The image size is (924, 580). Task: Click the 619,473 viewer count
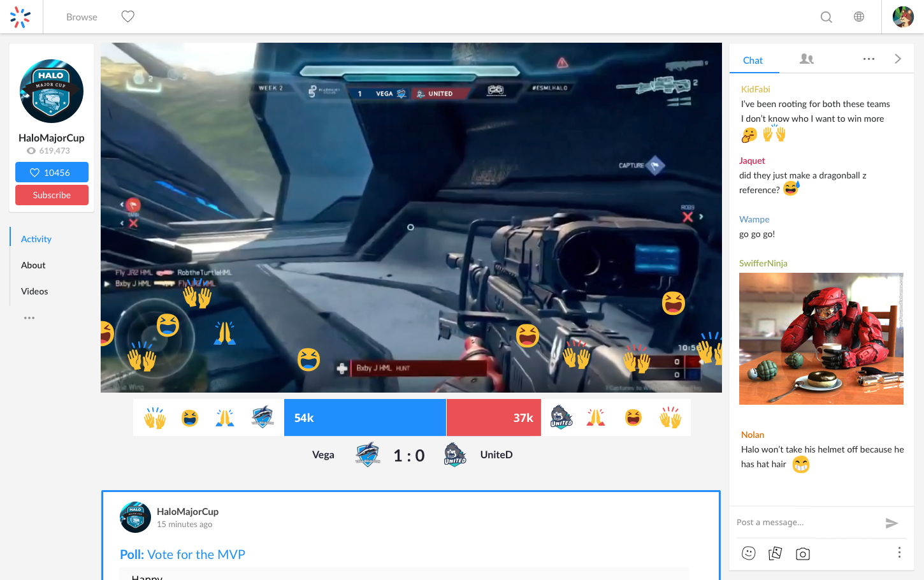(49, 151)
